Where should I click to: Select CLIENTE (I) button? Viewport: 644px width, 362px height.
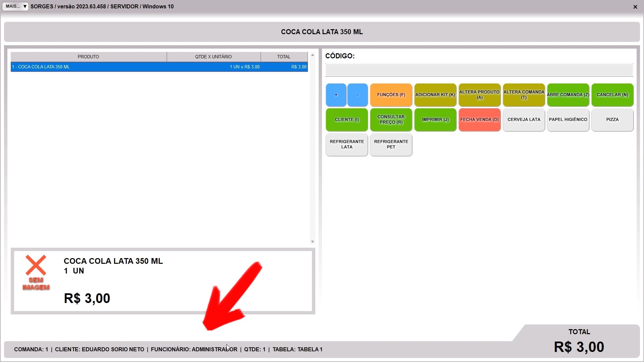pyautogui.click(x=347, y=120)
